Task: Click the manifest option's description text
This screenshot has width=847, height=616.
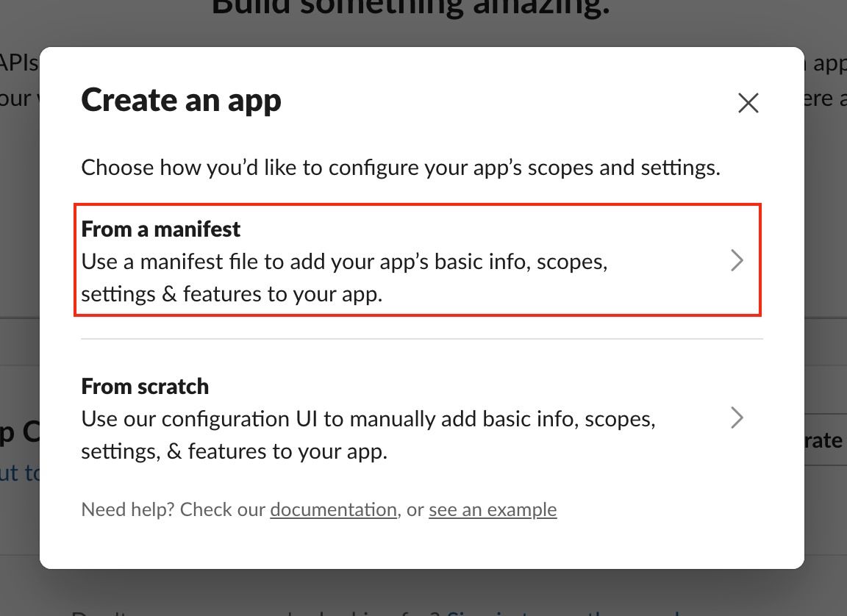Action: tap(344, 278)
